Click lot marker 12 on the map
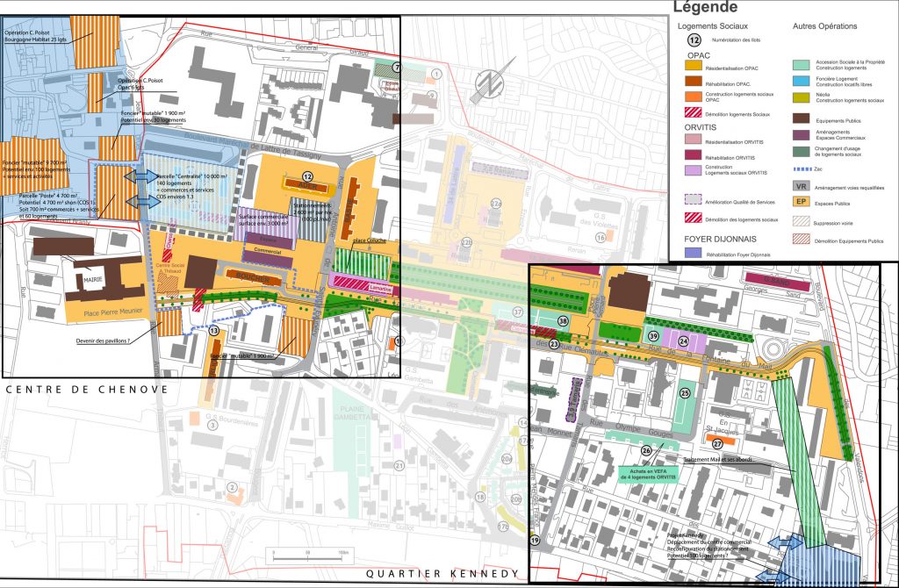The width and height of the screenshot is (899, 588). [308, 177]
